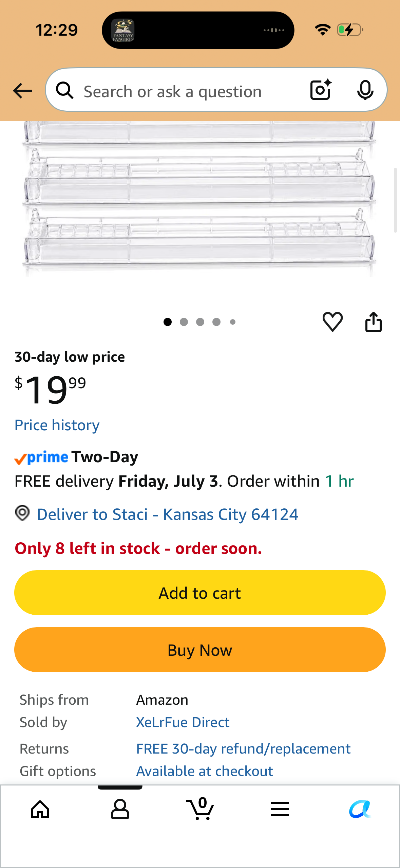The image size is (400, 868).
Task: Select second image carousel dot
Action: coord(184,322)
